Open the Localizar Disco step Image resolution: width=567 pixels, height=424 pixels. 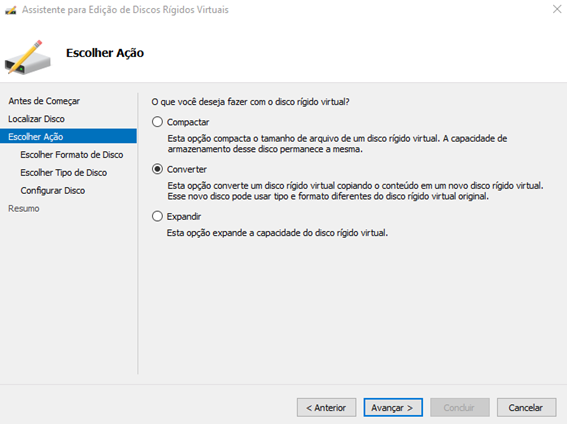point(37,119)
